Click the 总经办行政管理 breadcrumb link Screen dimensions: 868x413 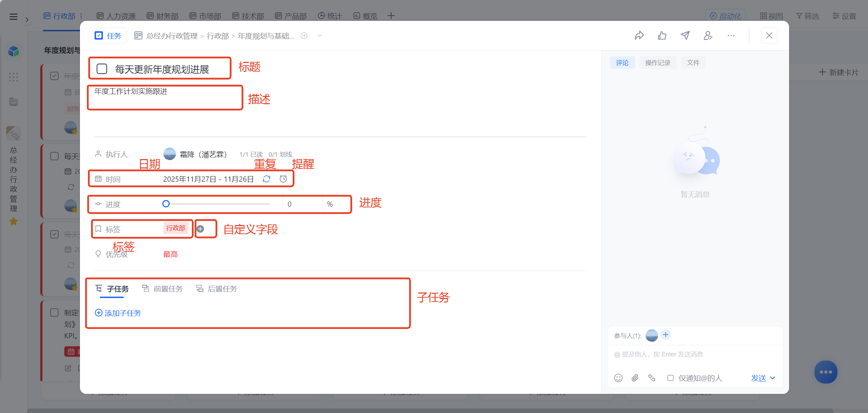click(172, 36)
